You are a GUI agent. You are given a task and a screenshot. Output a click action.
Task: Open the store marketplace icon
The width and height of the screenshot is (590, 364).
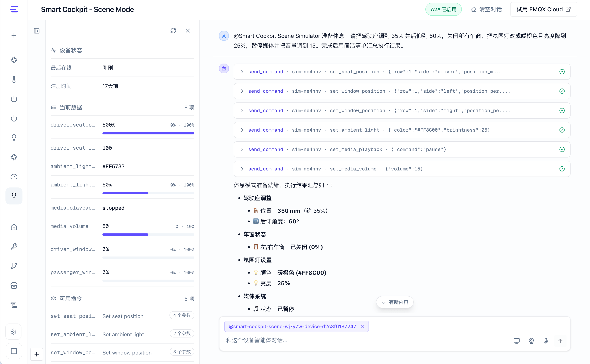(x=14, y=285)
